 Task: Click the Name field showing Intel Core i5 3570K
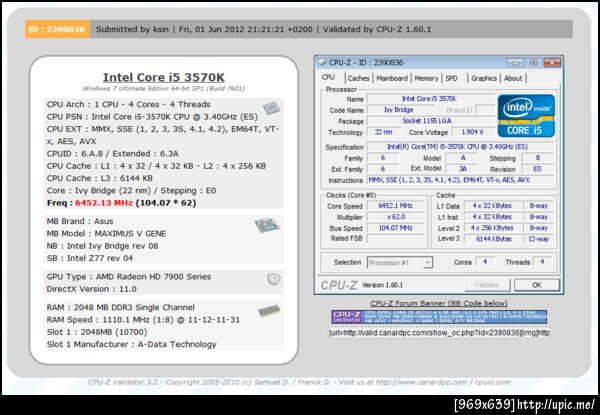pyautogui.click(x=430, y=99)
